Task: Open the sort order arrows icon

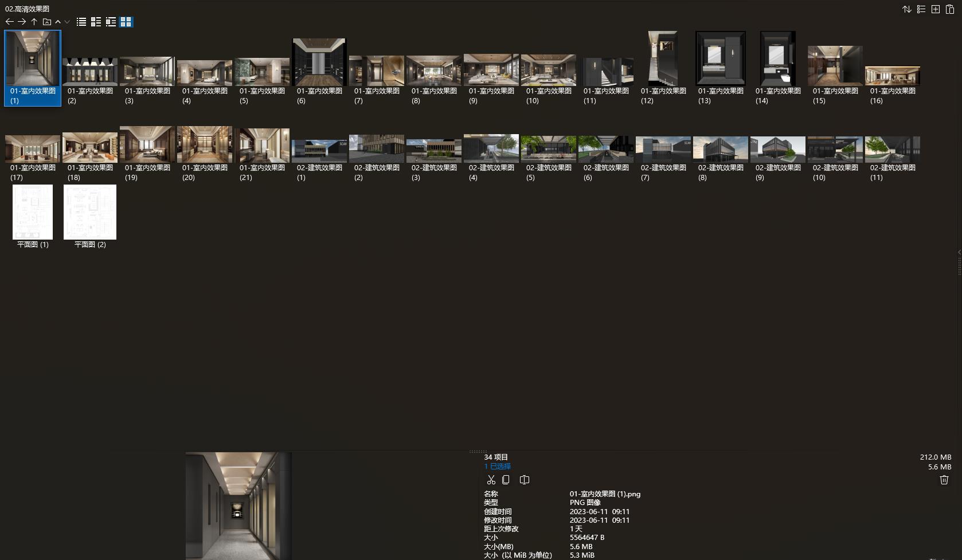Action: click(907, 9)
